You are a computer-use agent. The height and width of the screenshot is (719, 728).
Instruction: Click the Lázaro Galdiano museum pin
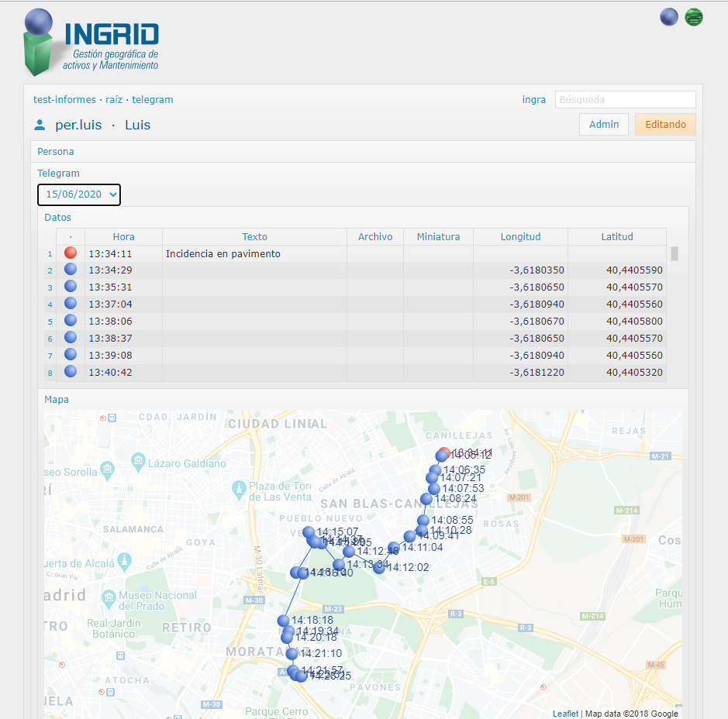[138, 462]
